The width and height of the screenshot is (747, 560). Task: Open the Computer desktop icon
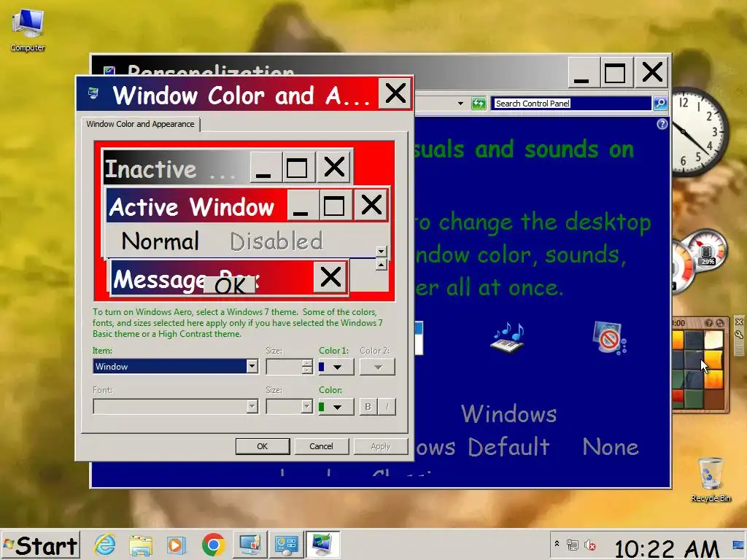(28, 29)
